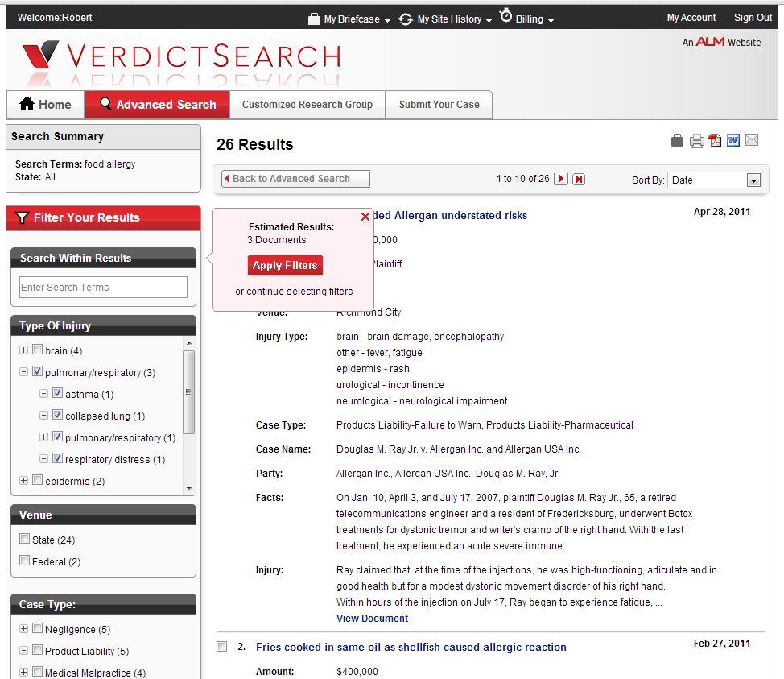Click the Type Of Injury scroll down arrow
The height and width of the screenshot is (679, 784).
coord(188,488)
